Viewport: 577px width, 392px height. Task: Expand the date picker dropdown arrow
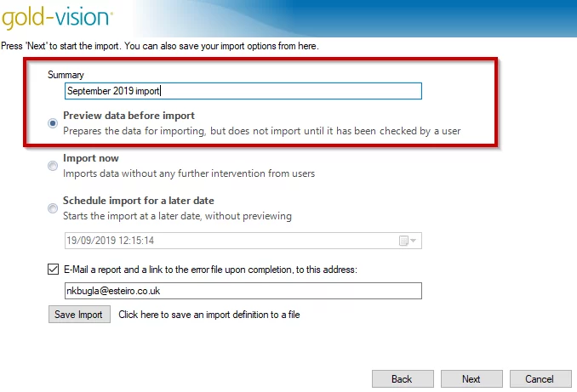point(414,241)
